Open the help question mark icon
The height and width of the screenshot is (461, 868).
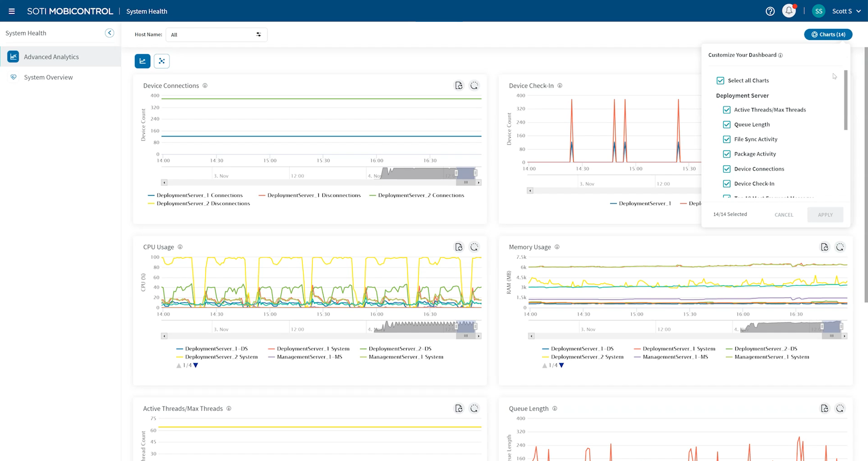tap(770, 11)
